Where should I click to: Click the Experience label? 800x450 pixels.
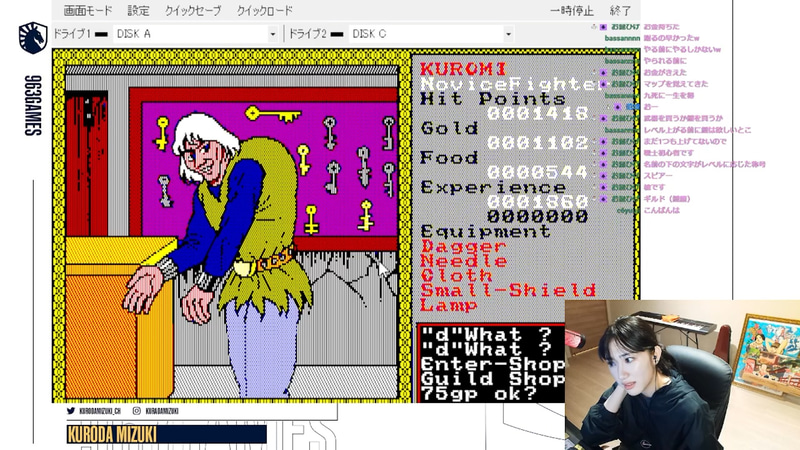click(493, 187)
